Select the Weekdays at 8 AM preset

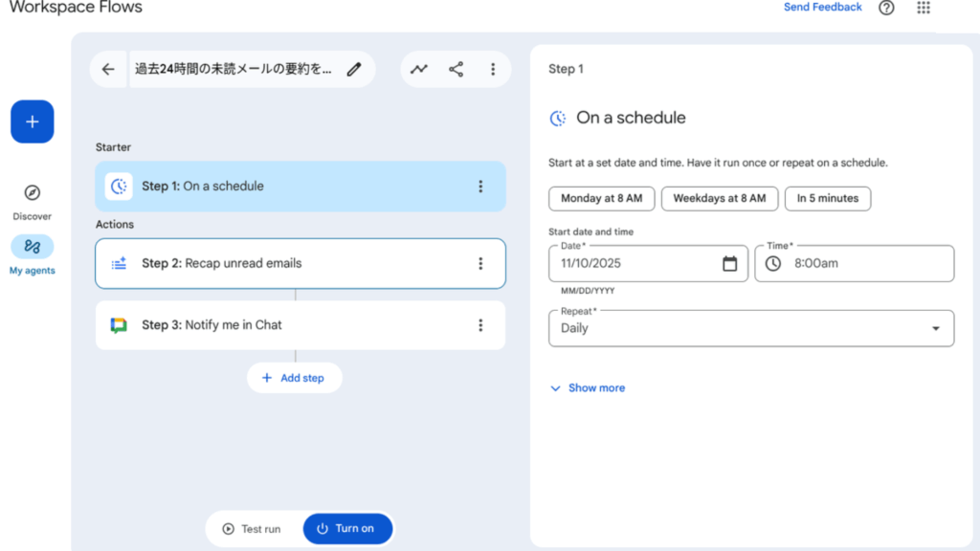click(719, 198)
